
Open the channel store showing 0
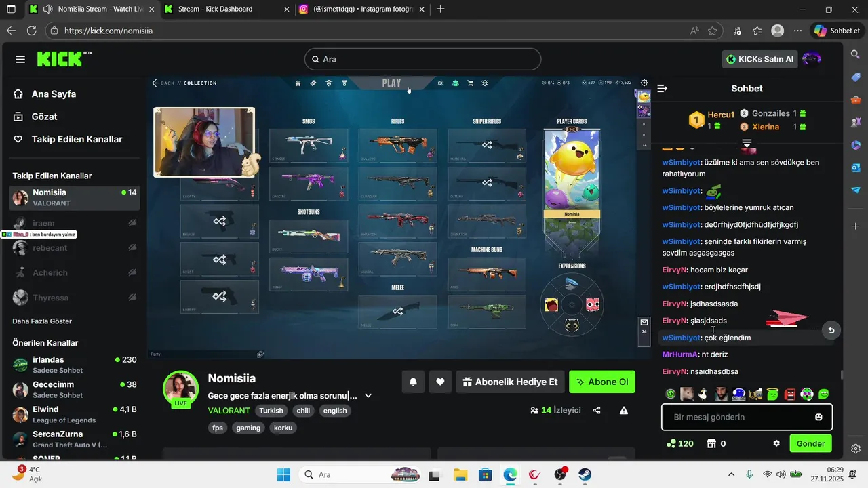[x=716, y=443]
